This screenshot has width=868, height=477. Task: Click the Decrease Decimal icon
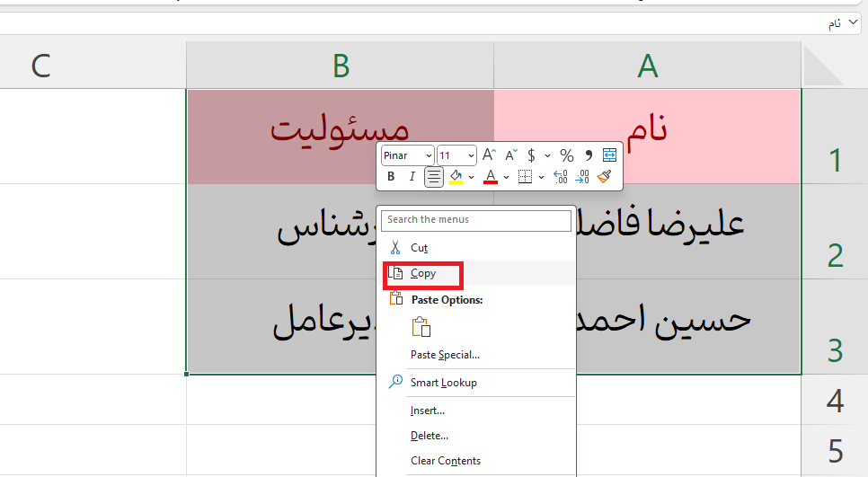click(x=581, y=177)
